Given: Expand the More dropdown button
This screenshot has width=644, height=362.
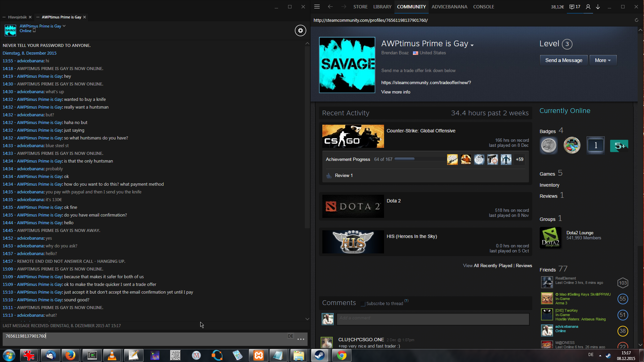Looking at the screenshot, I should click(x=603, y=60).
